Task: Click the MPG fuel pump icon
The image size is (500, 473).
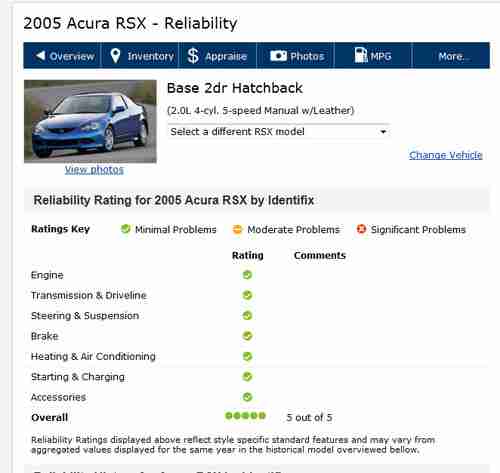Action: [x=360, y=55]
